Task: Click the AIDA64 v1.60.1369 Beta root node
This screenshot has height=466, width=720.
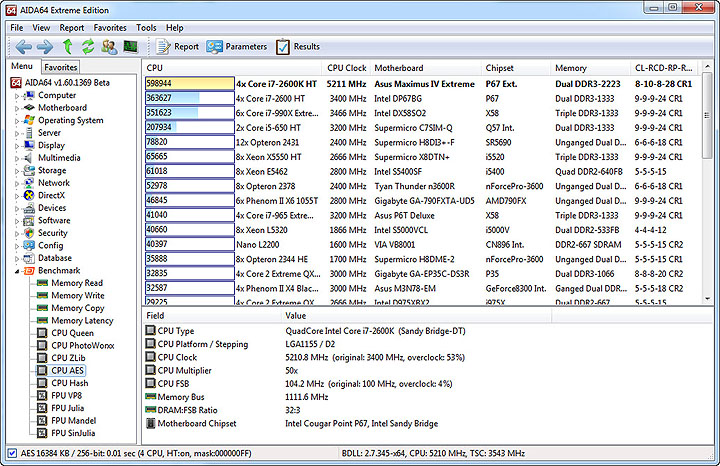Action: coord(67,83)
